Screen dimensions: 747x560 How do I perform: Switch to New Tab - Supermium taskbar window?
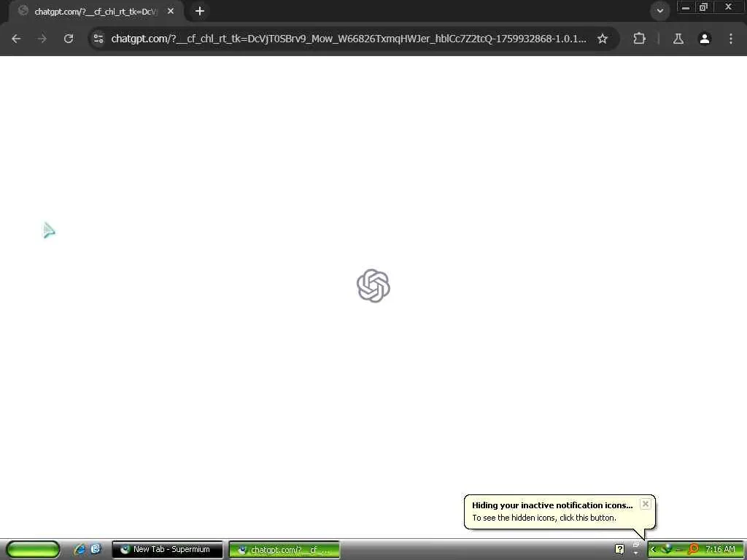point(167,550)
